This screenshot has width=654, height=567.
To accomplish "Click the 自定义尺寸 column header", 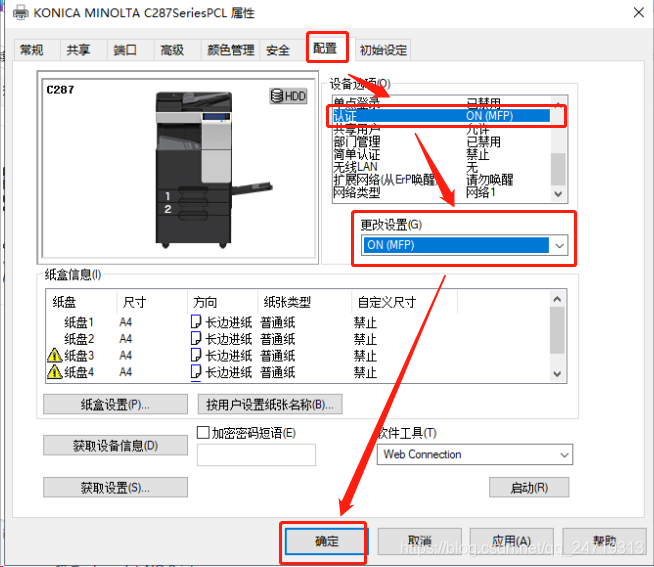I will pos(405,302).
